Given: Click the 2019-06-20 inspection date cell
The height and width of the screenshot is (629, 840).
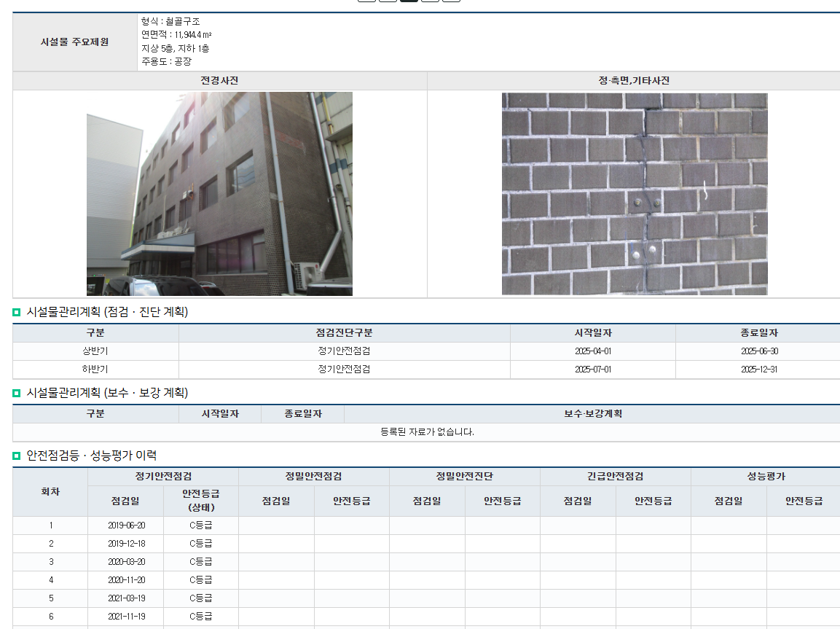Looking at the screenshot, I should coord(126,526).
